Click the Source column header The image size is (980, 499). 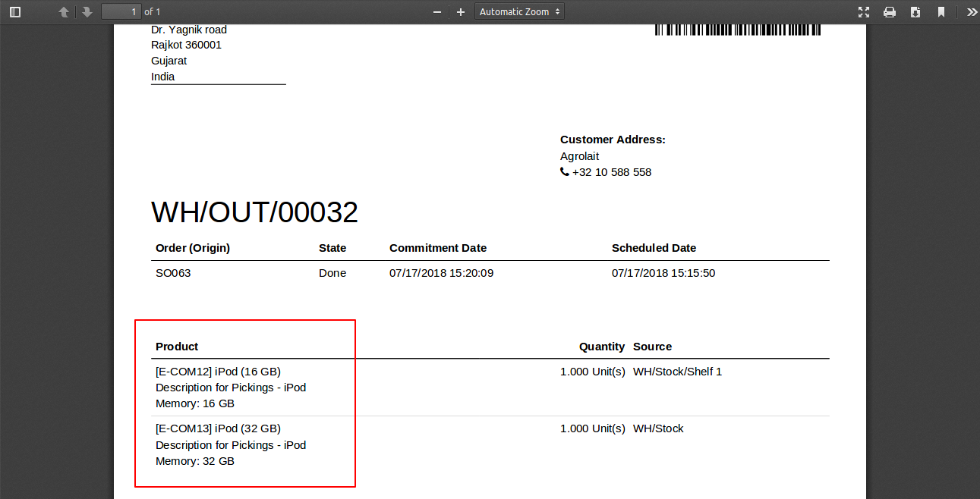pyautogui.click(x=653, y=347)
